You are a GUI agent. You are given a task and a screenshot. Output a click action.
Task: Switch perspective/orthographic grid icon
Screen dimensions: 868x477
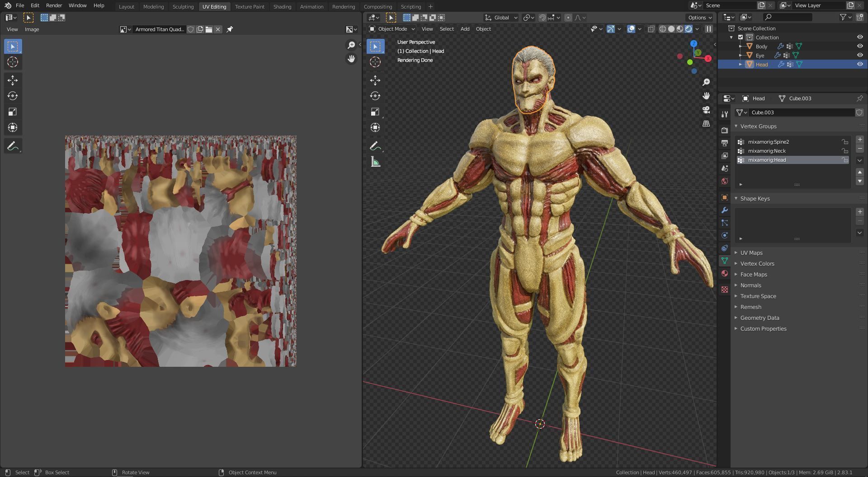pyautogui.click(x=706, y=123)
